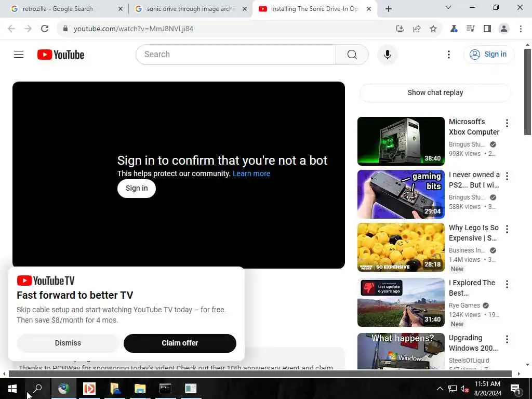Open YouTube settings three-dot menu
532x399 pixels.
point(448,54)
